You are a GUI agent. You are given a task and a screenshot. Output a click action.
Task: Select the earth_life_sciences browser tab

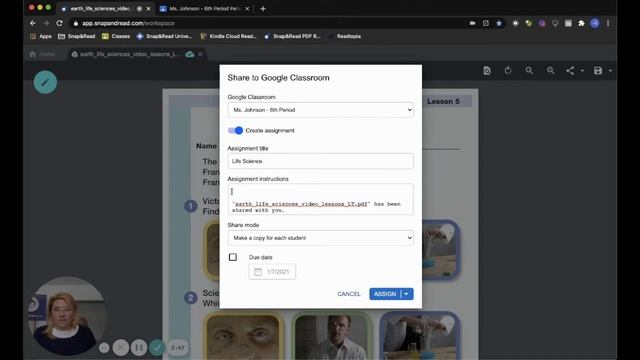pos(101,9)
